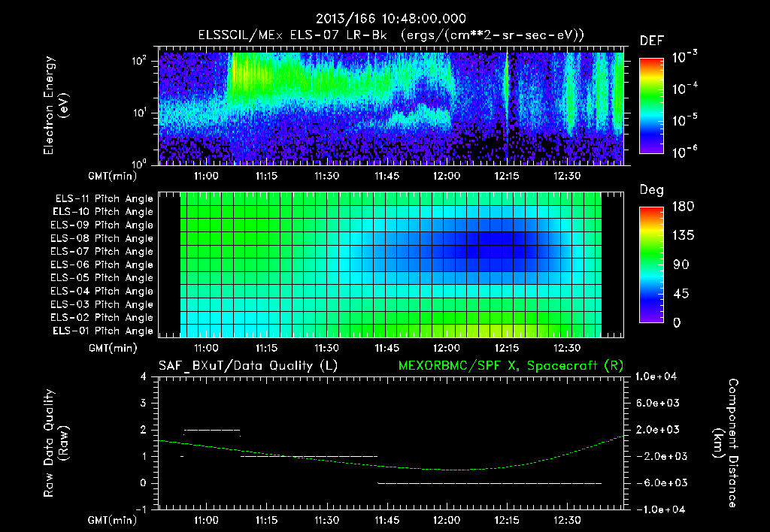Select the green MEXORBMC/SPF X, Spacecraft (R) heading
The image size is (770, 532).
511,366
